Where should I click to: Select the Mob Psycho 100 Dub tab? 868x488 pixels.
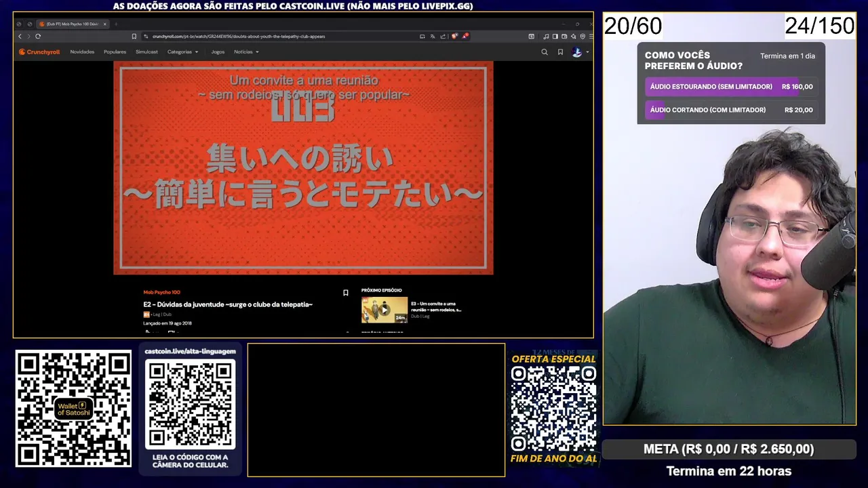71,24
